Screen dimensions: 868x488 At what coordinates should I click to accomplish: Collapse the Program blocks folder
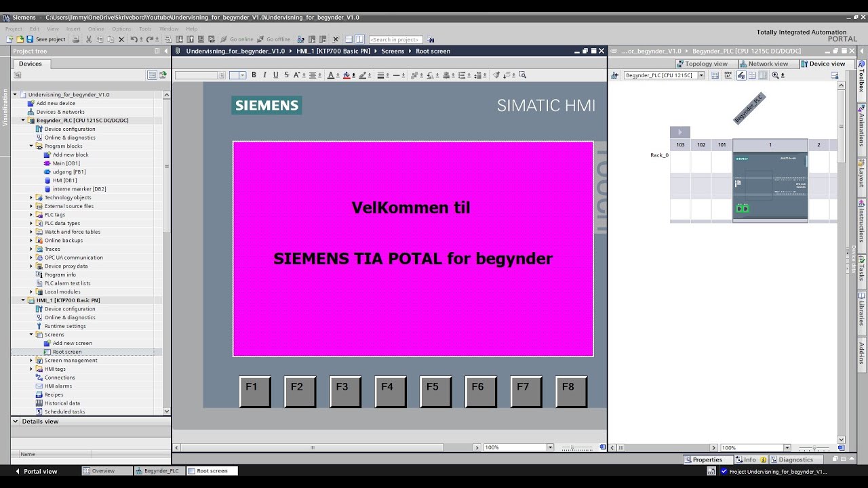31,146
